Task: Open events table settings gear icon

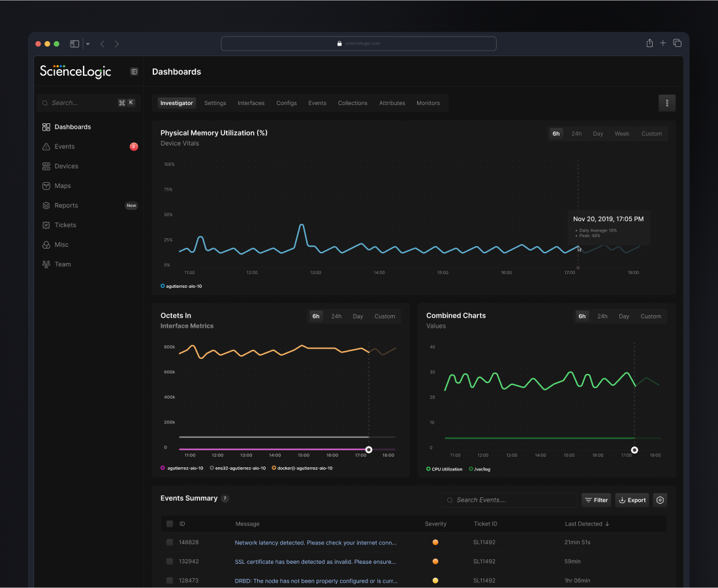Action: click(x=660, y=500)
